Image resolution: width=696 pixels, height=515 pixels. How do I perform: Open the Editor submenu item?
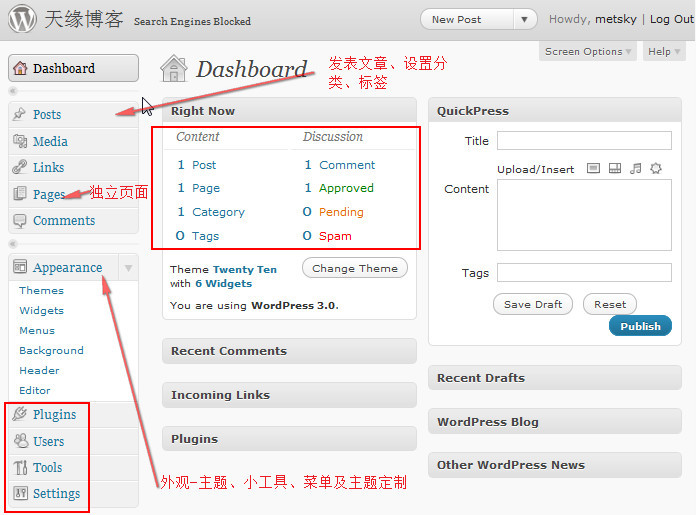pos(35,390)
